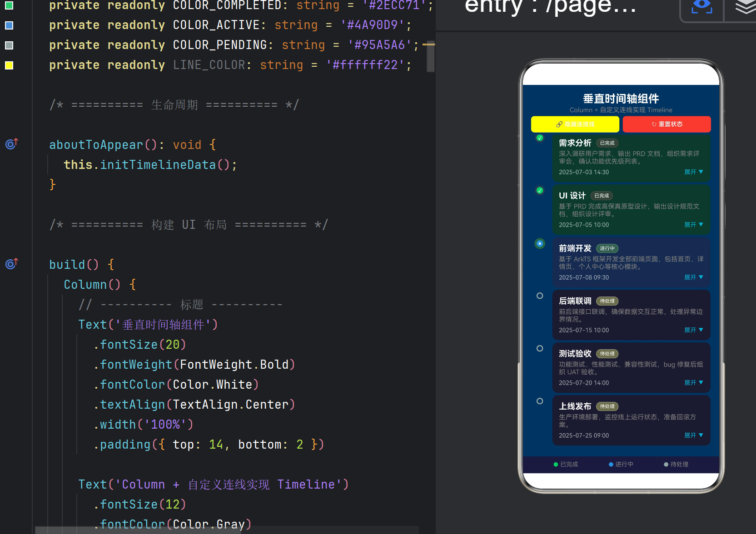Click the aboutToAppear method name
756x534 pixels.
coord(96,145)
